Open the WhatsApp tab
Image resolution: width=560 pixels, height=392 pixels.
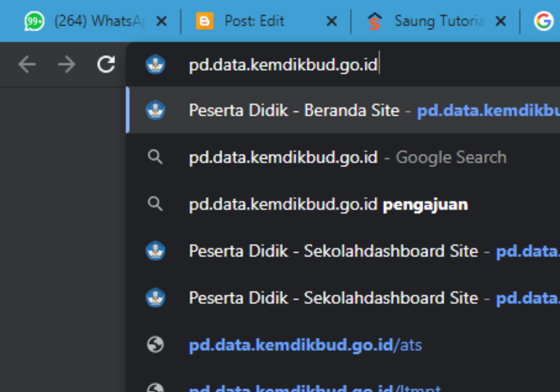point(96,21)
